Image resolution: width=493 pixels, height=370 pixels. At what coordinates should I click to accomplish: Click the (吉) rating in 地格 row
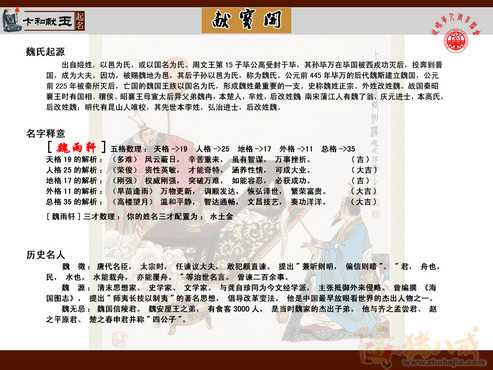360,181
